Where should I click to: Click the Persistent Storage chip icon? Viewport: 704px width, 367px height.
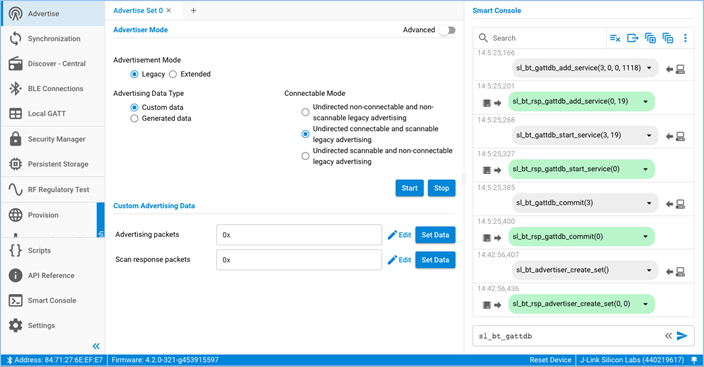point(15,164)
